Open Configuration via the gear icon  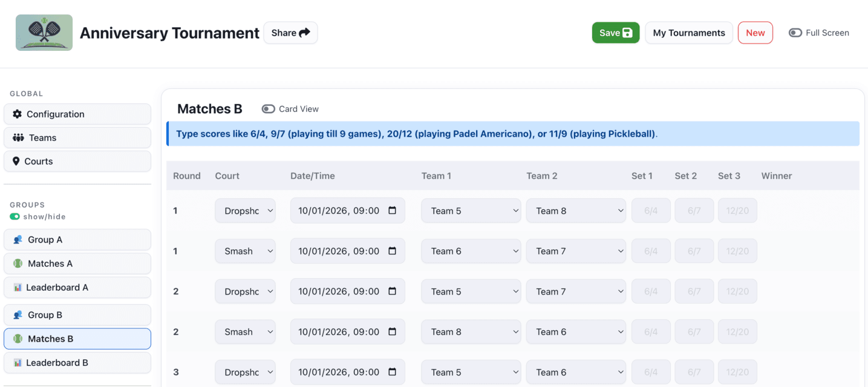coord(18,114)
